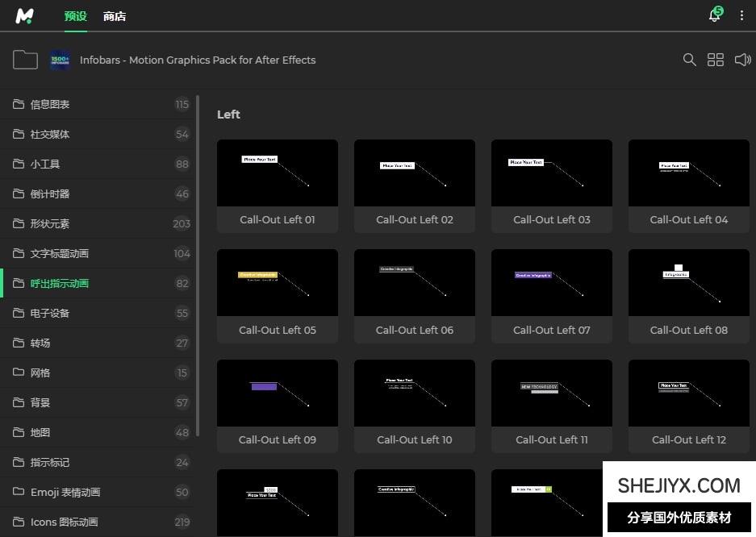Click the search magnifier icon
Image resolution: width=756 pixels, height=537 pixels.
(689, 60)
